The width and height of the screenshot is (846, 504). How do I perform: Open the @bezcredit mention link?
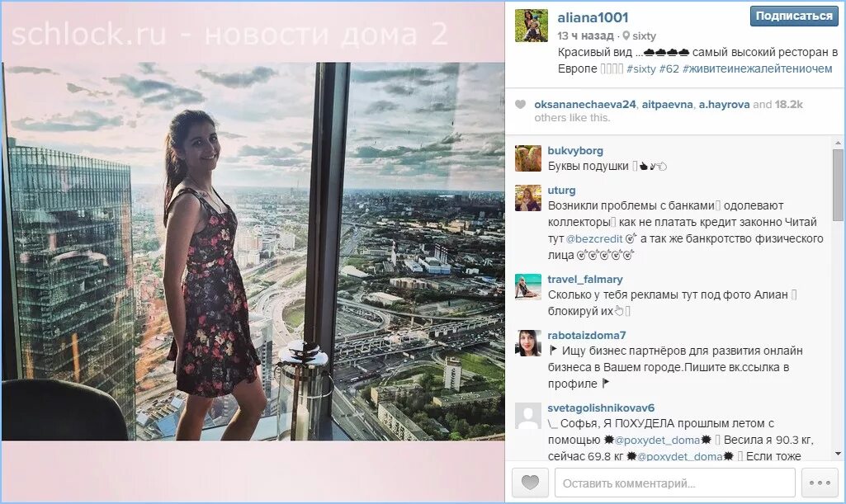tap(594, 238)
